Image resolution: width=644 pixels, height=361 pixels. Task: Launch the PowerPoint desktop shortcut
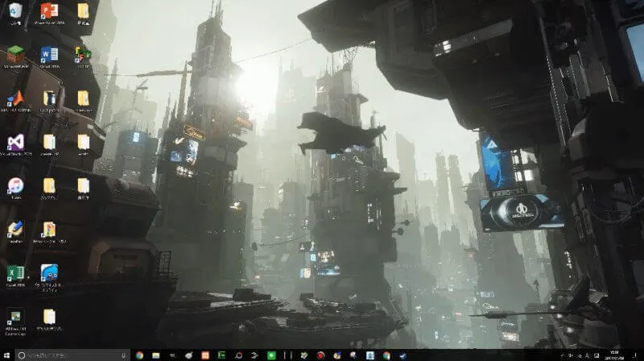click(49, 10)
